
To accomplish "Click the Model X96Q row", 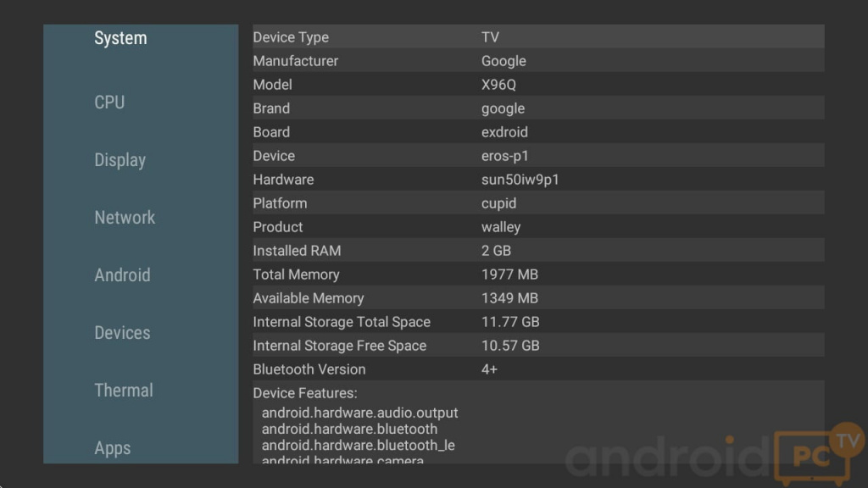I will point(537,85).
